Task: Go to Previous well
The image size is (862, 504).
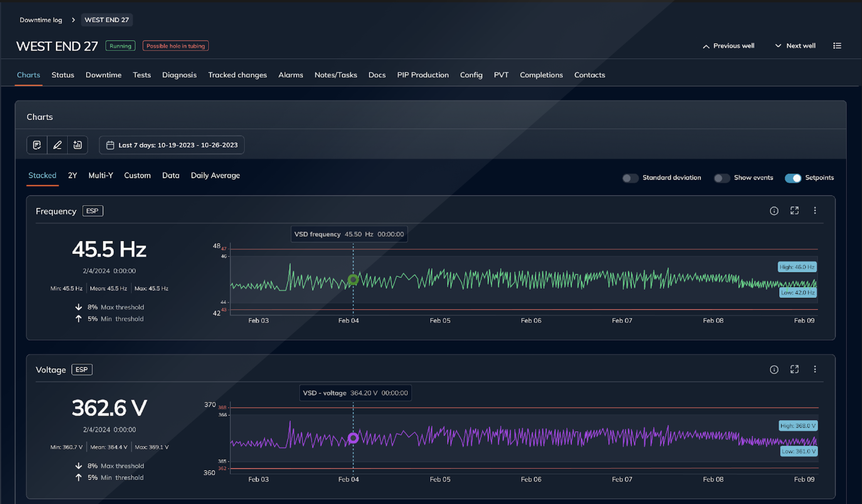Action: 728,46
